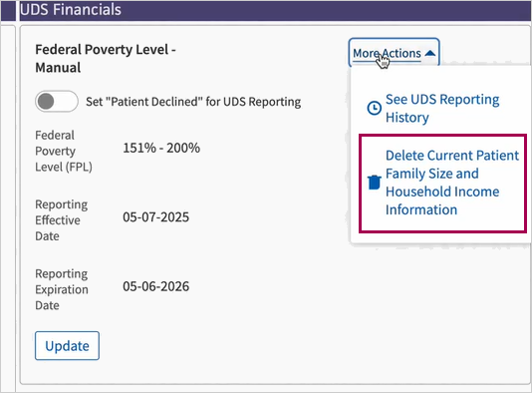Click the trash can icon in dropdown

point(375,183)
